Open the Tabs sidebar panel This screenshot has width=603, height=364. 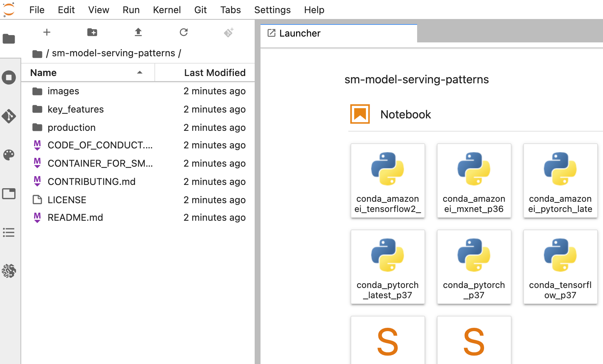9,194
